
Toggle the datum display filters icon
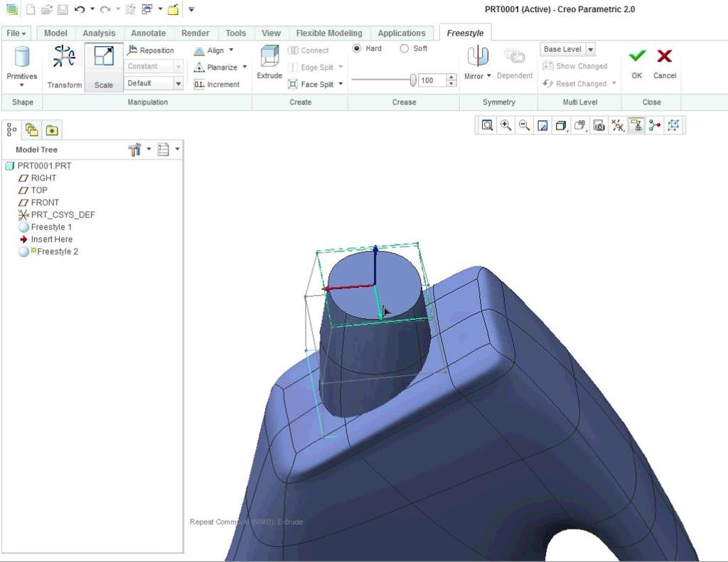pyautogui.click(x=618, y=125)
